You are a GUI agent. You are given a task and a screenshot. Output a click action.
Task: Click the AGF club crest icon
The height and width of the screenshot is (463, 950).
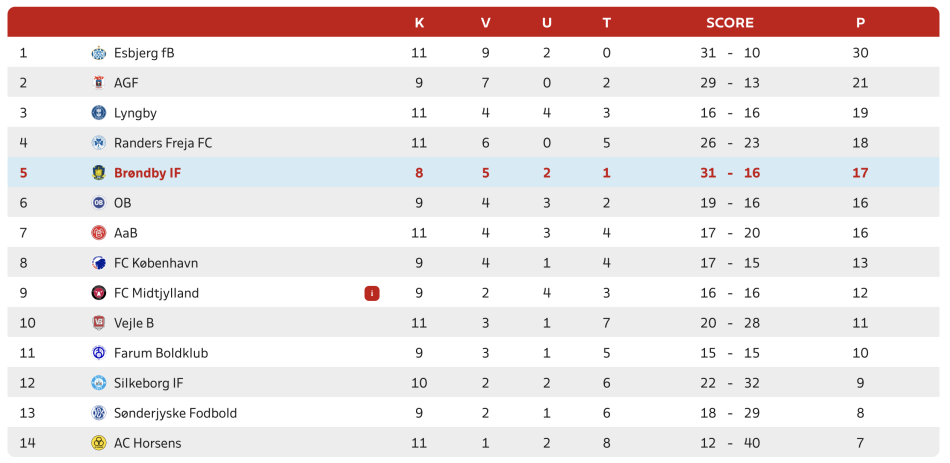(x=99, y=83)
